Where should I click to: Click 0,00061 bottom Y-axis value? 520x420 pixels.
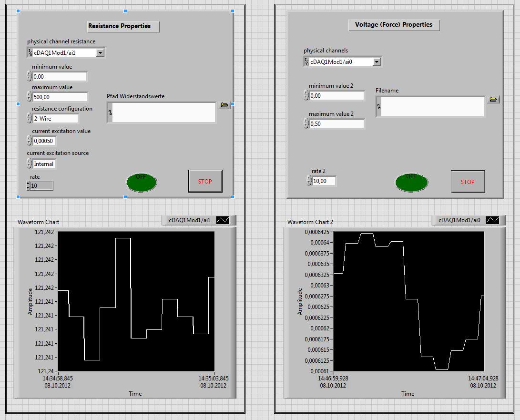coord(320,371)
